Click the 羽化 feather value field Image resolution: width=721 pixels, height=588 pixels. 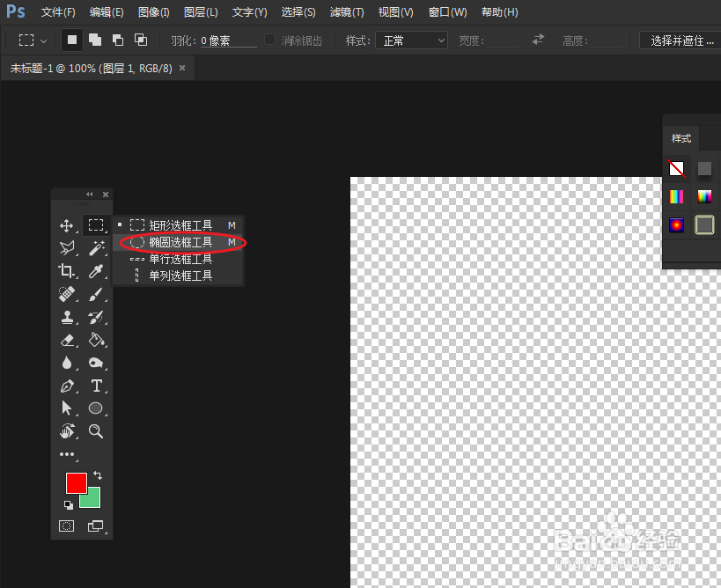[x=229, y=40]
